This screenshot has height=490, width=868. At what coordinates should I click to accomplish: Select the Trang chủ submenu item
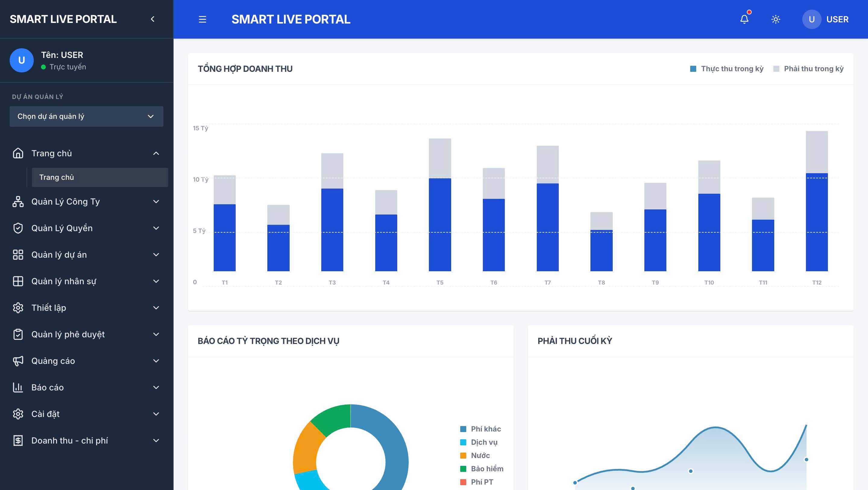pos(100,177)
